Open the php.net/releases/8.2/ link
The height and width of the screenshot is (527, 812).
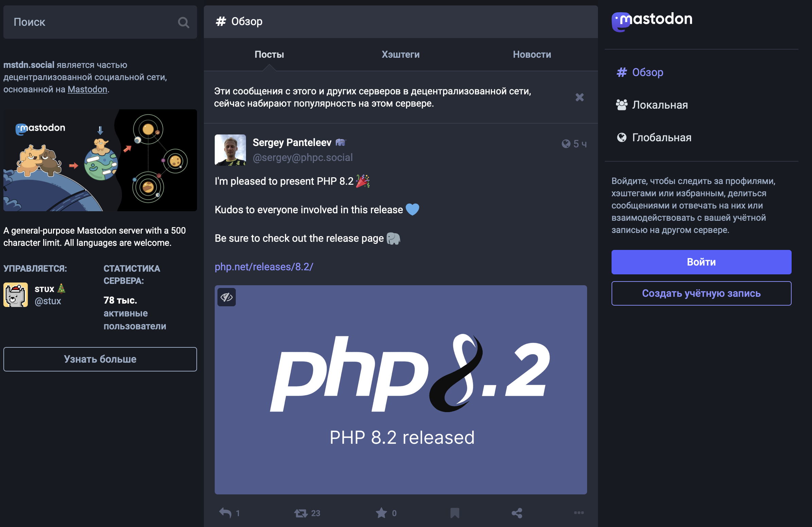pyautogui.click(x=264, y=267)
